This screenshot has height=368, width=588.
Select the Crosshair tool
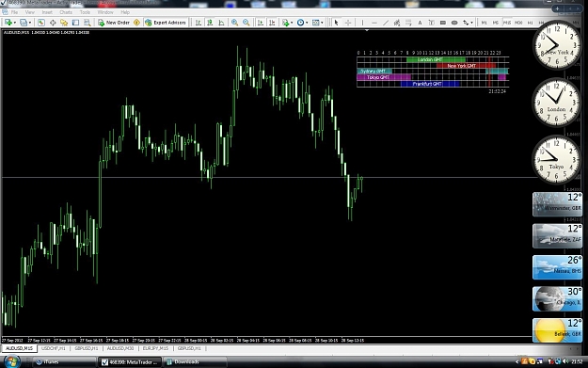pos(348,23)
